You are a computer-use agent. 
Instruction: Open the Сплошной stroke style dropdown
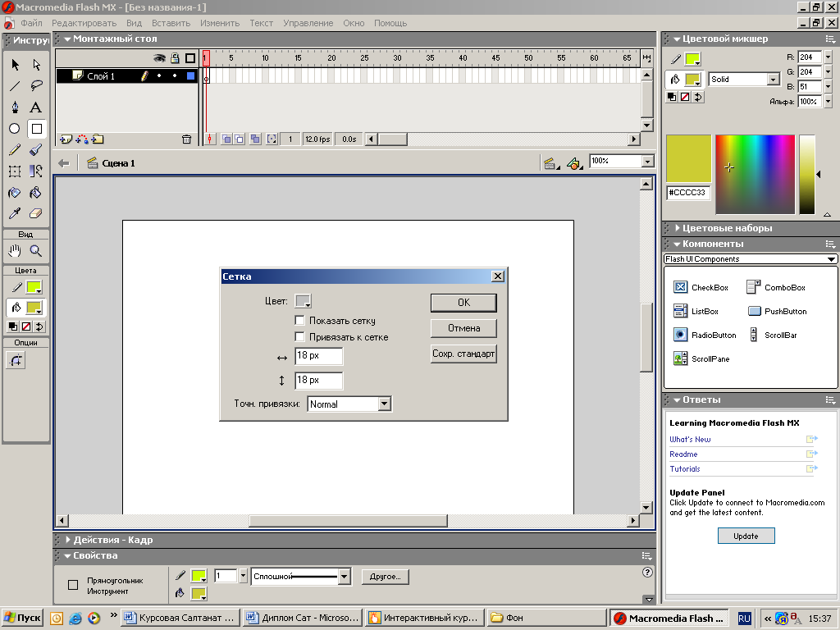(x=344, y=577)
